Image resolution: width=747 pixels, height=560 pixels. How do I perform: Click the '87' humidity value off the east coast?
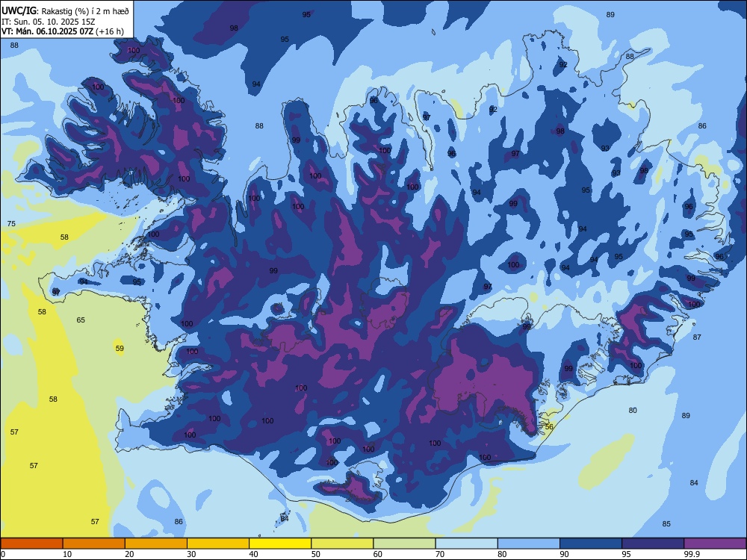[697, 337]
